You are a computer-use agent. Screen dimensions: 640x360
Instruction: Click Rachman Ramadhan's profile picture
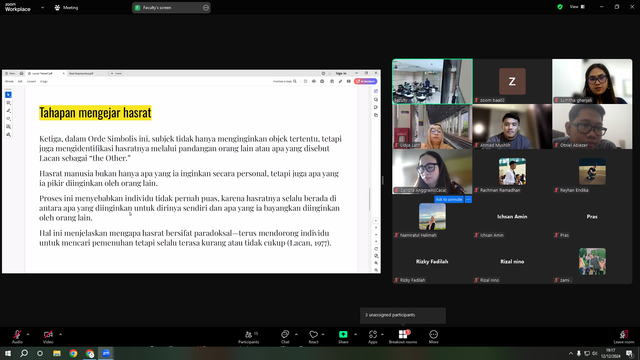tap(512, 171)
